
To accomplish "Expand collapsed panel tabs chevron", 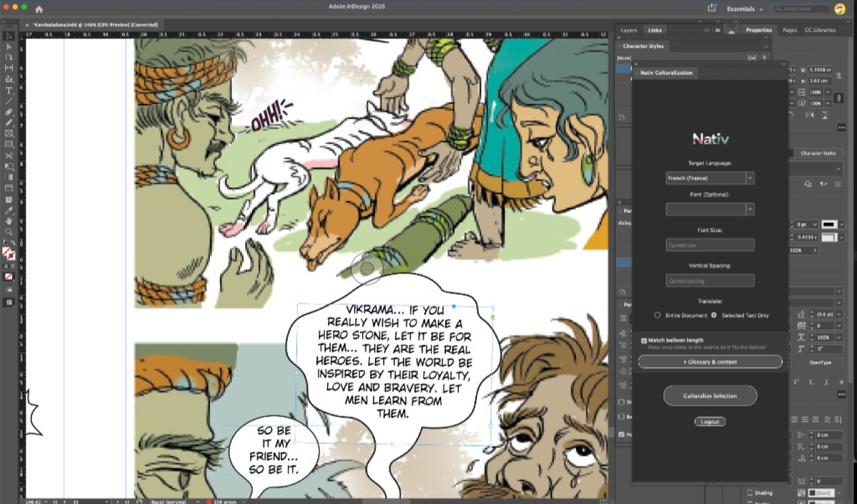I will (x=706, y=30).
